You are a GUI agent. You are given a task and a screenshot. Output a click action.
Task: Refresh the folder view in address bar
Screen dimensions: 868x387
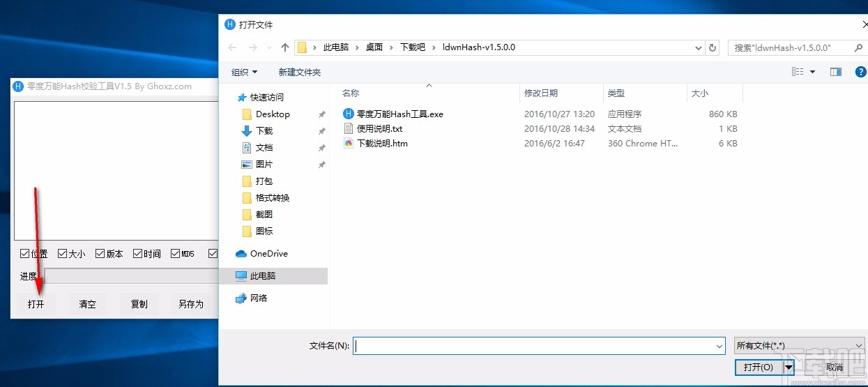point(713,47)
